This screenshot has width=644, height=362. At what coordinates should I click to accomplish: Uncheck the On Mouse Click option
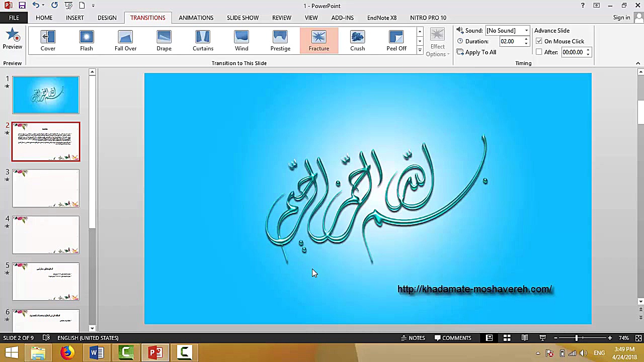[x=539, y=41]
